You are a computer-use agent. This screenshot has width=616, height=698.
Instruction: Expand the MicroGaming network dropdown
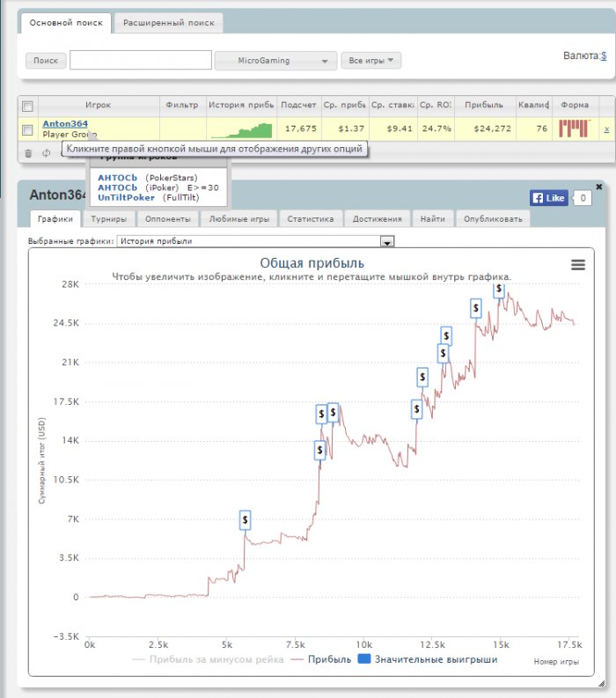(x=275, y=61)
